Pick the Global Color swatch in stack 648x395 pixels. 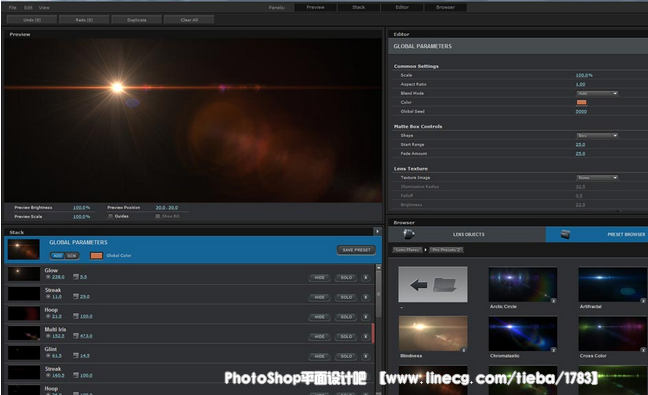click(96, 256)
